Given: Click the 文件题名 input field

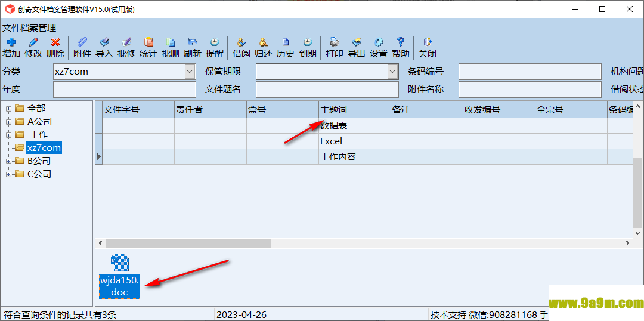Looking at the screenshot, I should click(x=327, y=89).
